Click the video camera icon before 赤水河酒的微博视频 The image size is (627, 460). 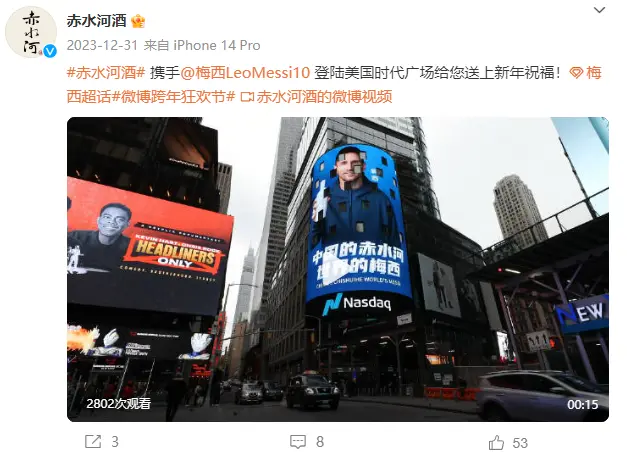tap(247, 97)
